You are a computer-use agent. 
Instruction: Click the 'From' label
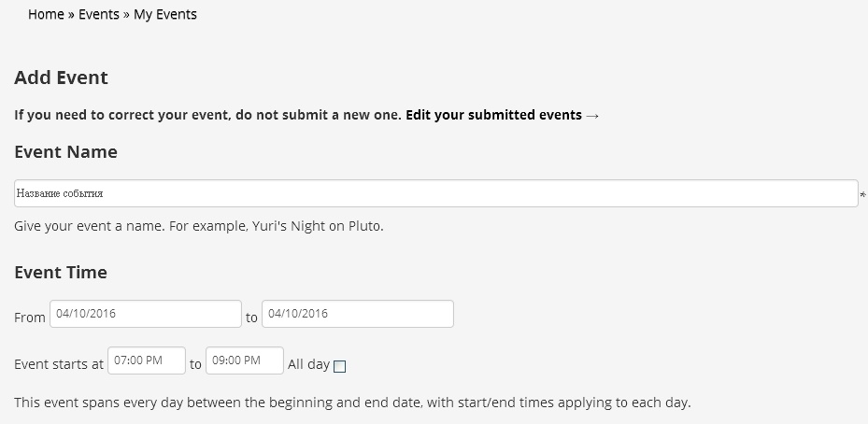click(x=30, y=318)
